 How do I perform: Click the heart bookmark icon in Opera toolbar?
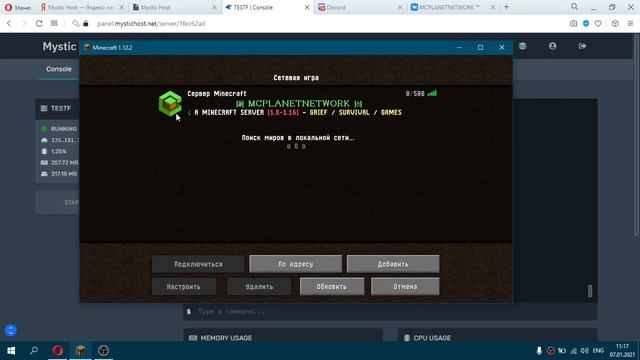[598, 24]
